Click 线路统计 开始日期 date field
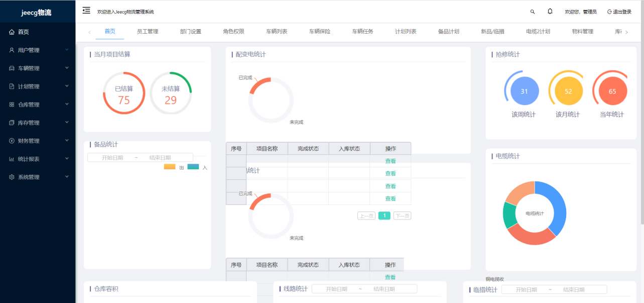This screenshot has height=303, width=644. [336, 289]
